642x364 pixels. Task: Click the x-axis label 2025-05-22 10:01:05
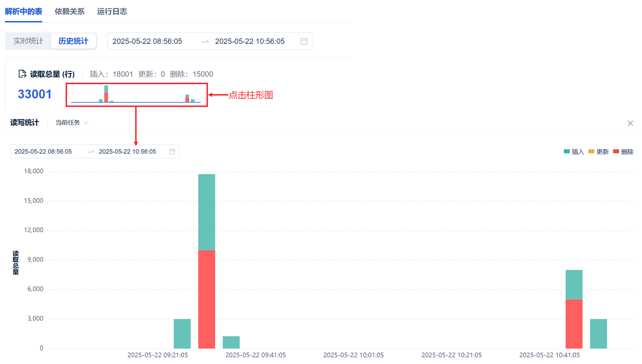[x=353, y=355]
